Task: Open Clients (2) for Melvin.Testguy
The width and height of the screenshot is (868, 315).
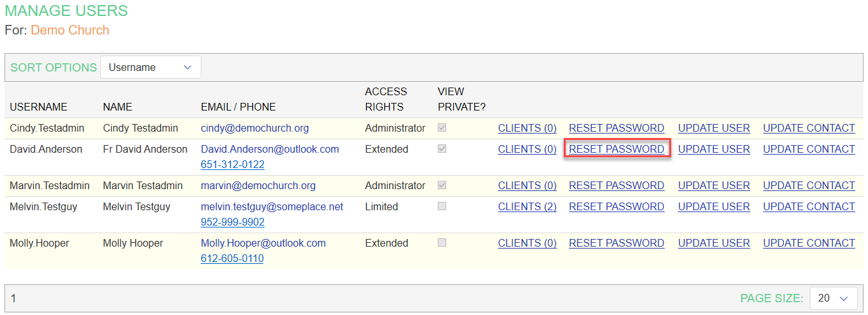Action: pos(527,206)
